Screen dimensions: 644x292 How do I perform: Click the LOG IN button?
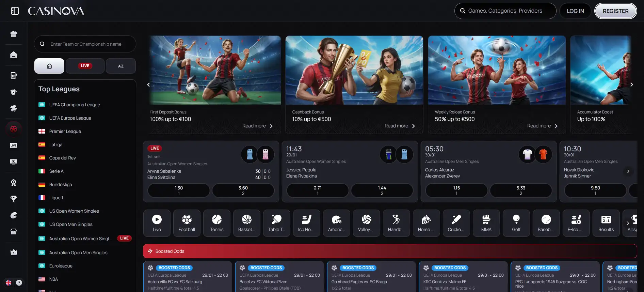pyautogui.click(x=575, y=11)
